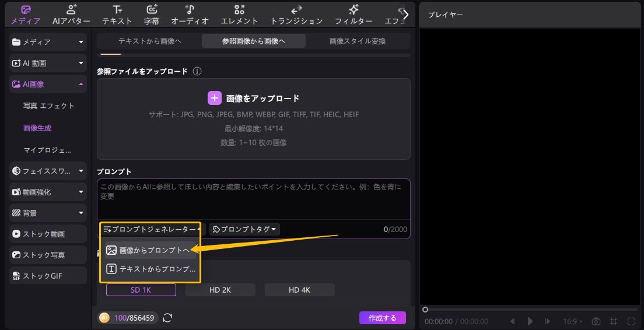This screenshot has height=330, width=644.
Task: Open the オーディオ audio panel
Action: click(x=190, y=14)
